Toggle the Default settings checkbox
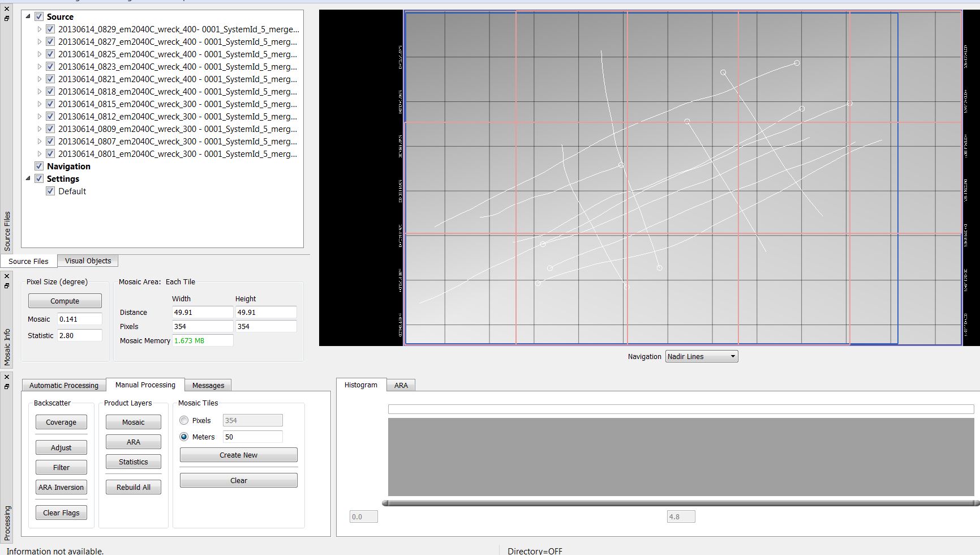Image resolution: width=980 pixels, height=555 pixels. point(50,191)
